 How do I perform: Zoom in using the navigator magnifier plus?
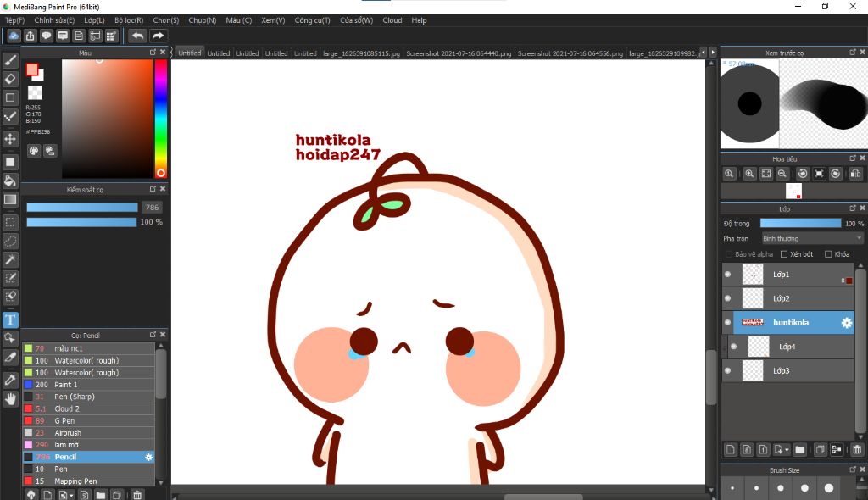pos(749,174)
